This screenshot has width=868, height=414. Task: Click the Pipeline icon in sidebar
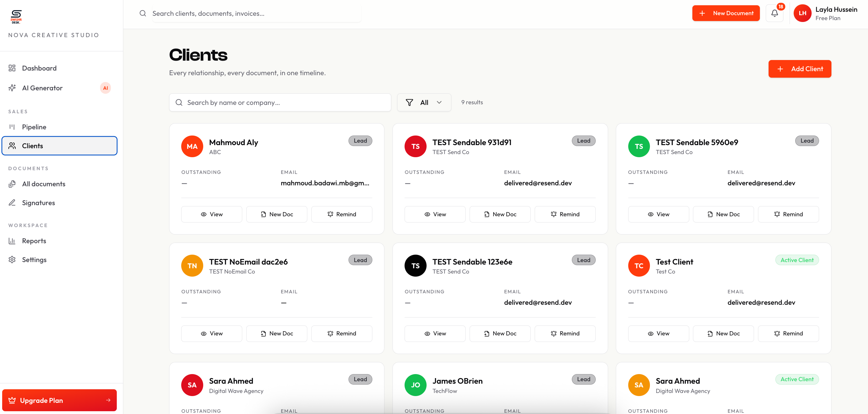coord(12,127)
